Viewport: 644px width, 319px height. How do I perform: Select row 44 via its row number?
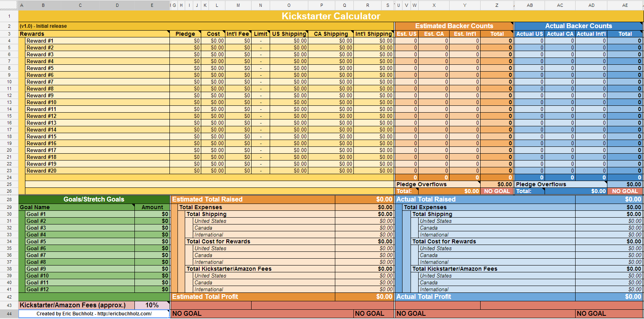click(9, 314)
